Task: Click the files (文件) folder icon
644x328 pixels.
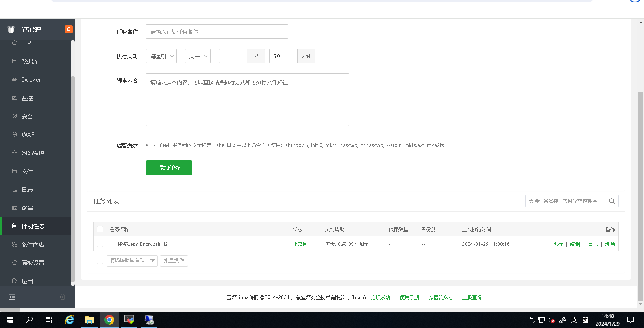Action: tap(15, 171)
